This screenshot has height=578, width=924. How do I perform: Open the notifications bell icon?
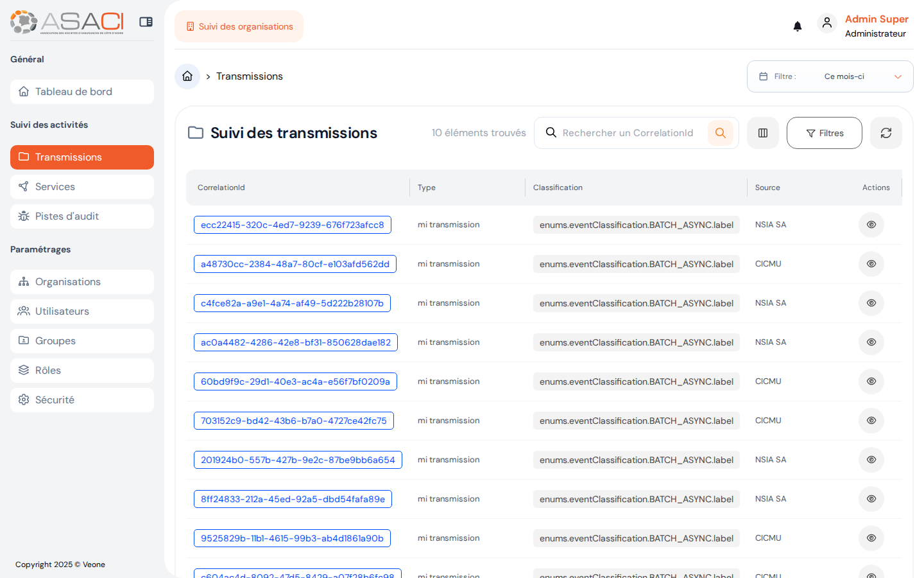coord(798,26)
